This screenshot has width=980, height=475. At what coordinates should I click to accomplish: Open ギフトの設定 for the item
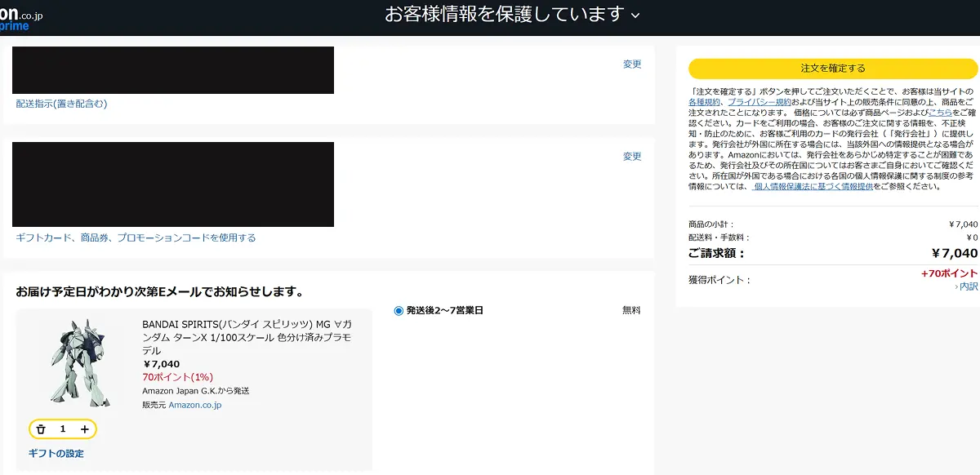coord(56,454)
